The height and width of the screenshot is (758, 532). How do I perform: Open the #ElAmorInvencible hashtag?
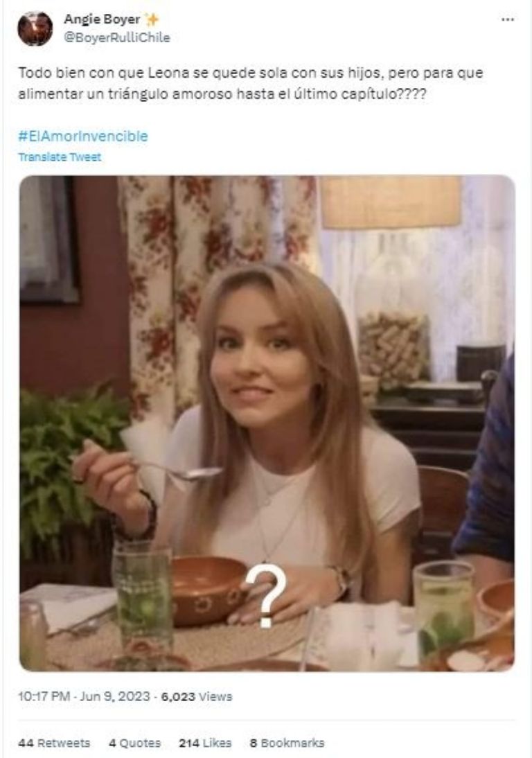82,136
